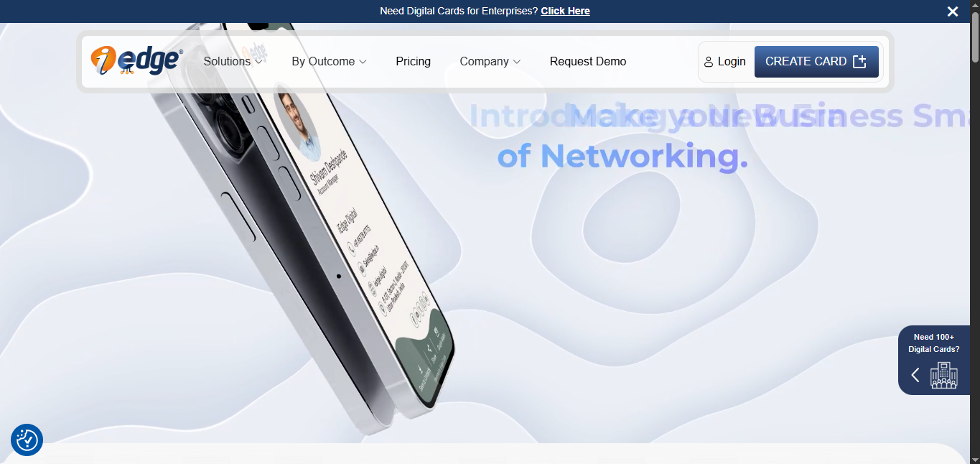The width and height of the screenshot is (980, 464).
Task: Click the 'of Networking.' hero heading
Action: 622,155
